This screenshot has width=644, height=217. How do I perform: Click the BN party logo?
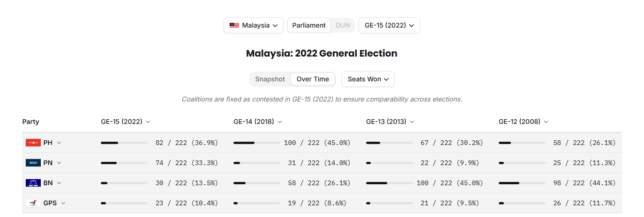click(33, 183)
